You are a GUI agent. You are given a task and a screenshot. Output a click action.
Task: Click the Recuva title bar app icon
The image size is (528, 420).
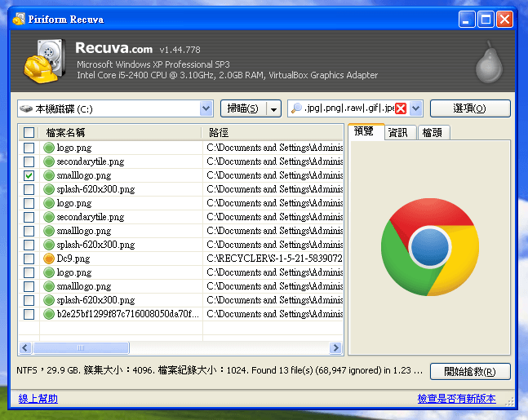pyautogui.click(x=19, y=20)
